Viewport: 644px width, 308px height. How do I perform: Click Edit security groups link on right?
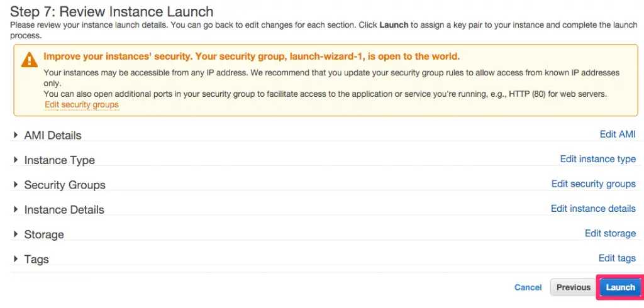coord(594,184)
